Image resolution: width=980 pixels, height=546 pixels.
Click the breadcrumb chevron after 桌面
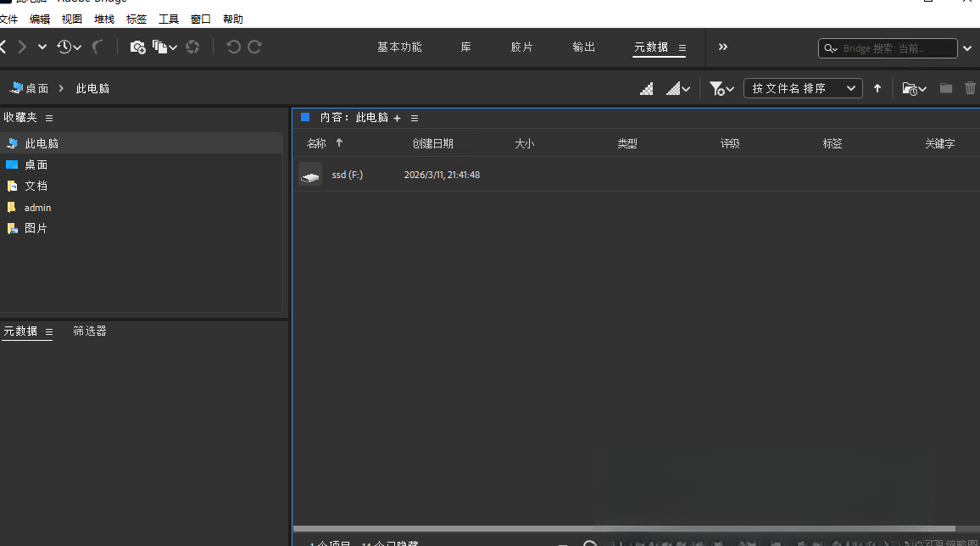click(61, 89)
